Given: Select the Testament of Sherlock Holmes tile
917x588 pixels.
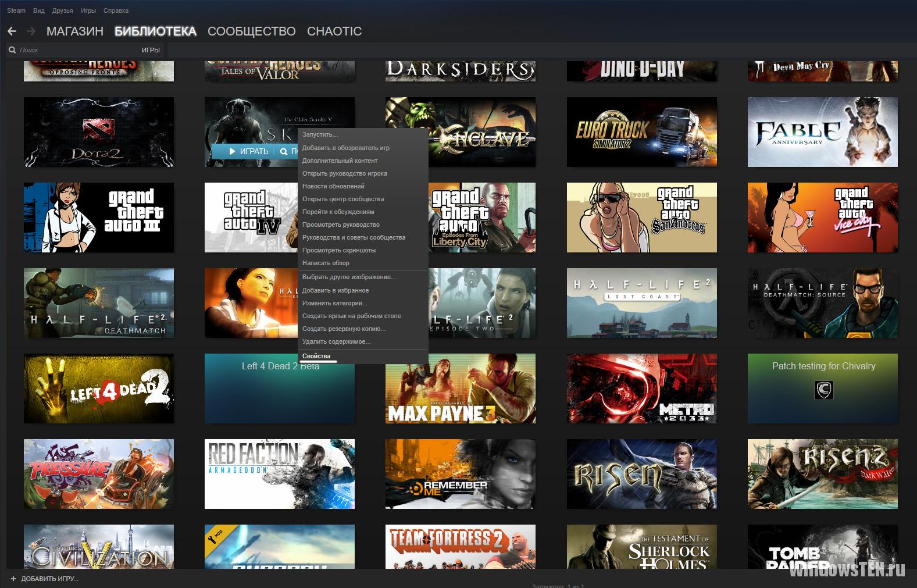Looking at the screenshot, I should (642, 547).
